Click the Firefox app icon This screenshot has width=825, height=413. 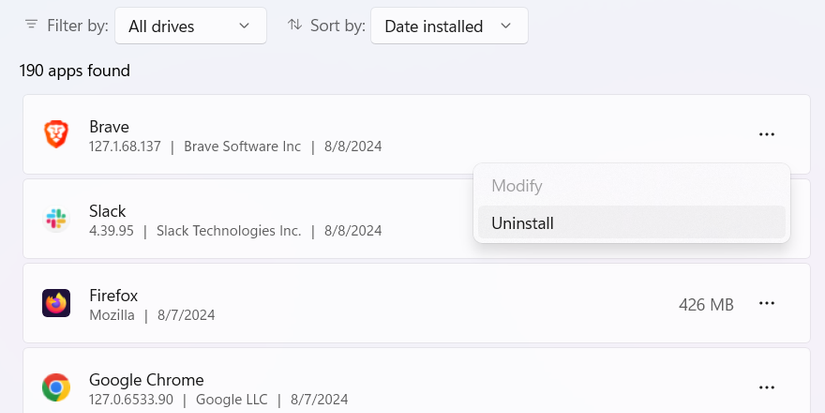[x=56, y=303]
